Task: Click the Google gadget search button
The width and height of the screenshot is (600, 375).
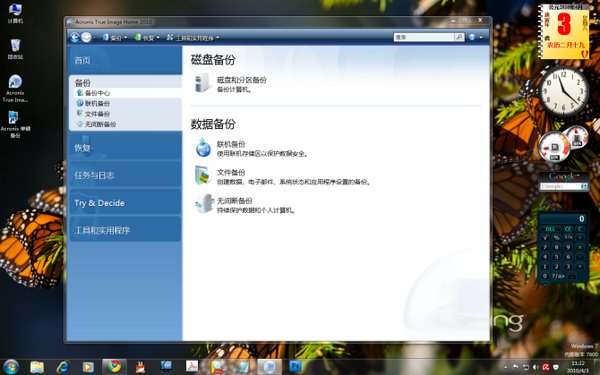Action: tap(584, 186)
